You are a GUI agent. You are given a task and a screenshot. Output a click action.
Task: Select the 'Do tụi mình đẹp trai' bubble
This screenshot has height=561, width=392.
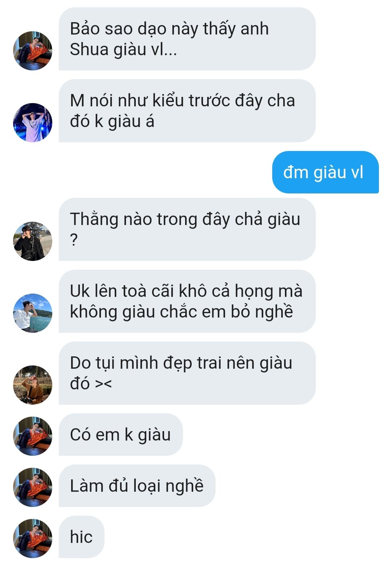coord(187,373)
